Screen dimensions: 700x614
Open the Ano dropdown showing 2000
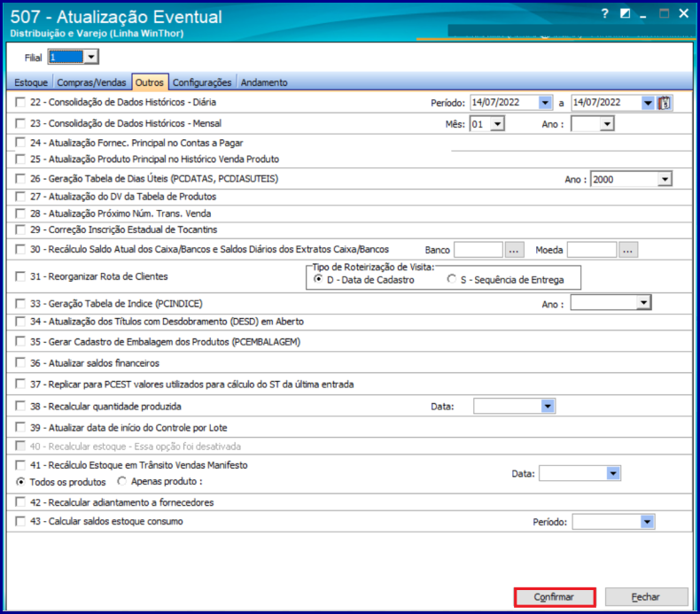click(665, 179)
